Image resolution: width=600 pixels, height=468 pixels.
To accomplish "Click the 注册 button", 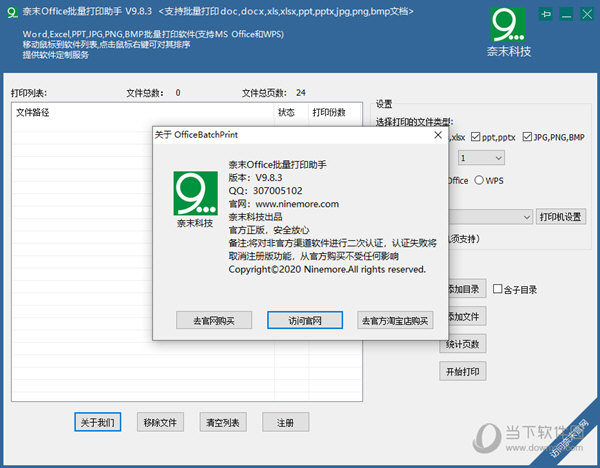I will click(x=285, y=422).
